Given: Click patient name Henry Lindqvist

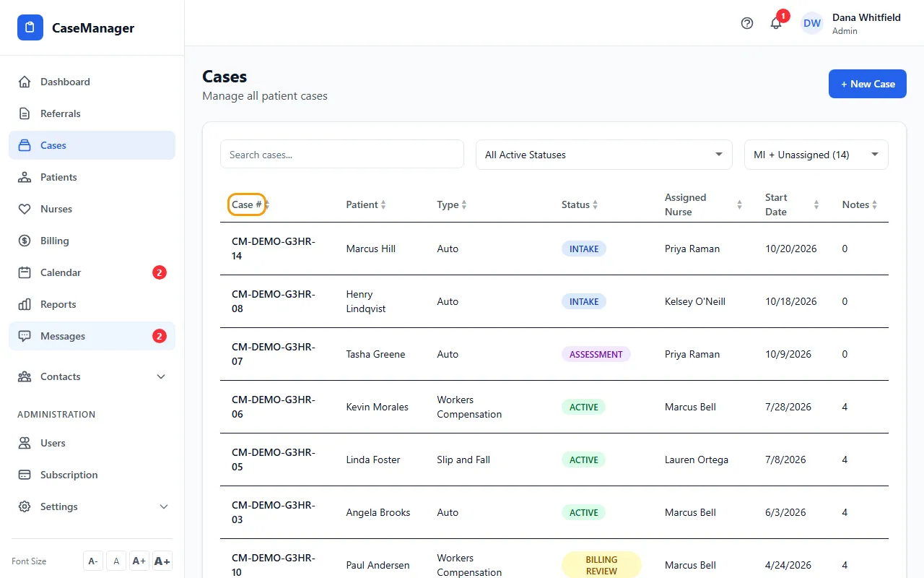Looking at the screenshot, I should (366, 301).
